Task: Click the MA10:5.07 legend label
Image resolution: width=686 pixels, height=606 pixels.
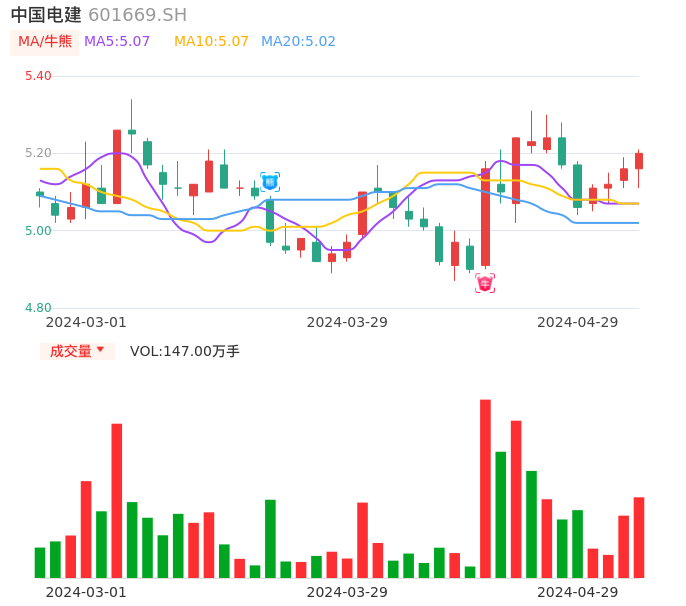Action: pyautogui.click(x=211, y=42)
